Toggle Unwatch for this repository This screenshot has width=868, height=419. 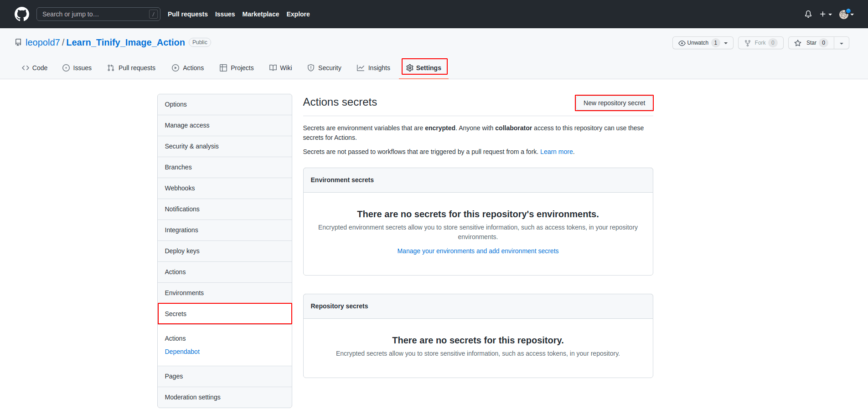click(x=697, y=43)
